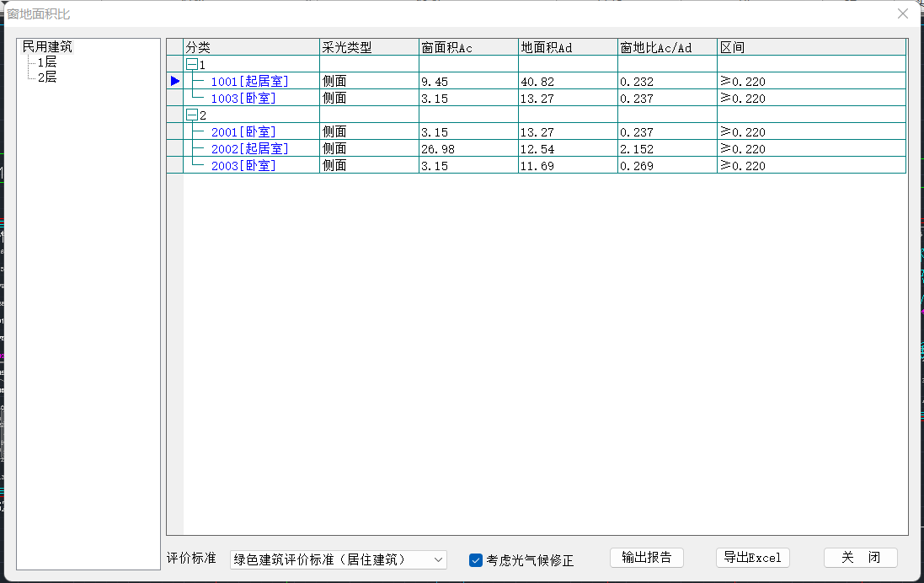Select room 2002[起居室] entry
The image size is (924, 583).
(x=249, y=149)
